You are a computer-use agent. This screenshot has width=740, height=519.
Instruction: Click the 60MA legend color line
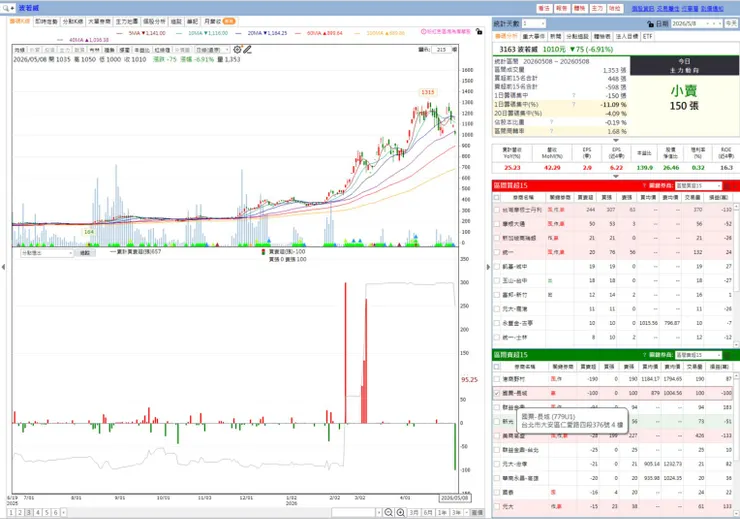(298, 33)
